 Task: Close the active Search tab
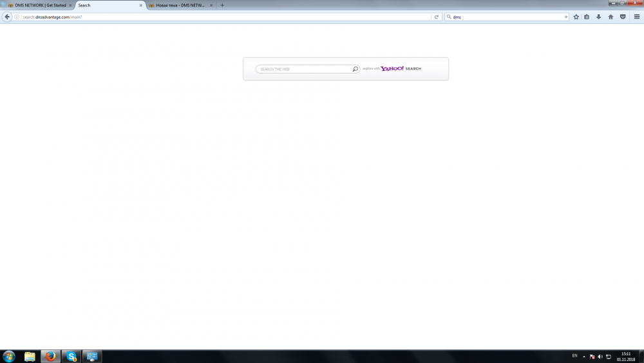click(x=141, y=5)
